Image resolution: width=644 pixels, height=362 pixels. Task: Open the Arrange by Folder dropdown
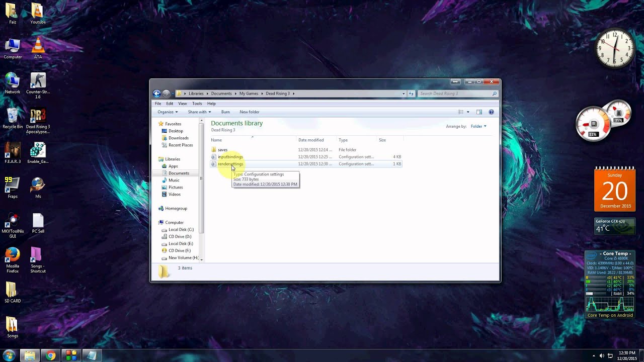click(x=478, y=126)
